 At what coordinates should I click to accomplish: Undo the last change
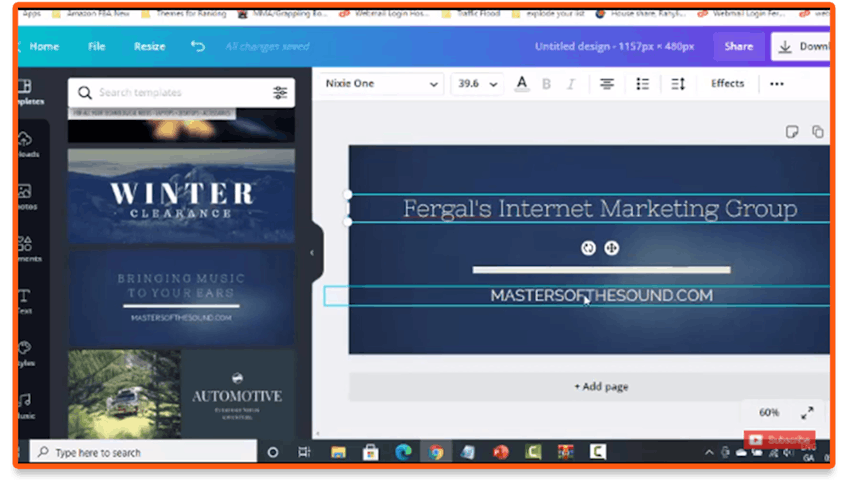point(198,47)
